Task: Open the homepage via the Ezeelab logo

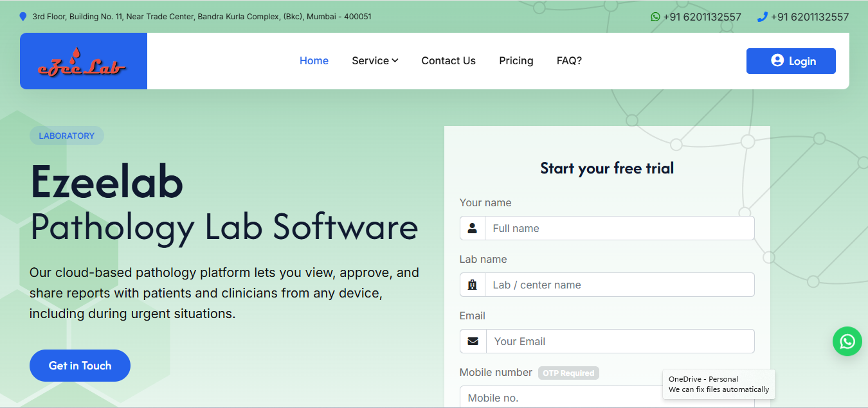Action: click(83, 60)
